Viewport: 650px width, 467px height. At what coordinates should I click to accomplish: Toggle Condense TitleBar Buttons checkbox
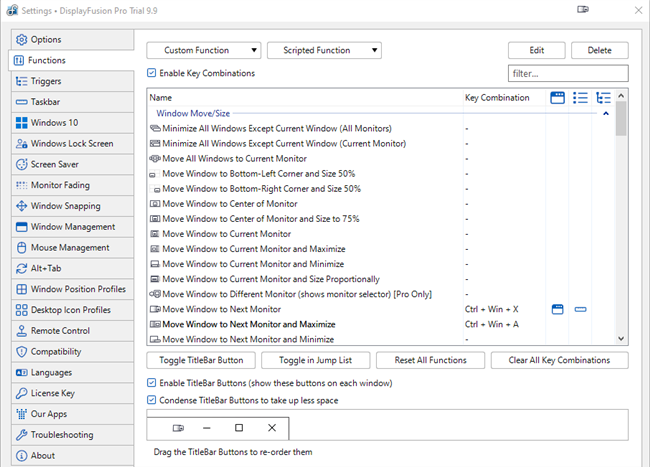point(152,400)
